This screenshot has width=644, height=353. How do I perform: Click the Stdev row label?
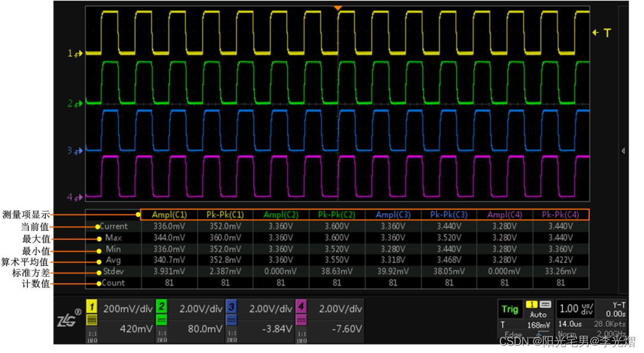(113, 271)
